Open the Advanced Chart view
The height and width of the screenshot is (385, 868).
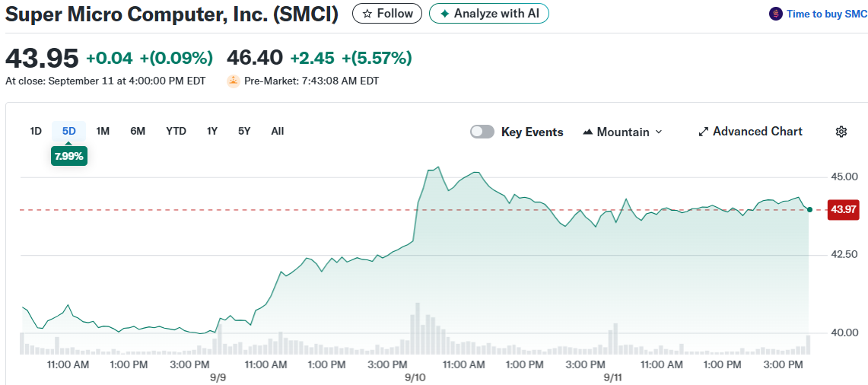coord(750,132)
